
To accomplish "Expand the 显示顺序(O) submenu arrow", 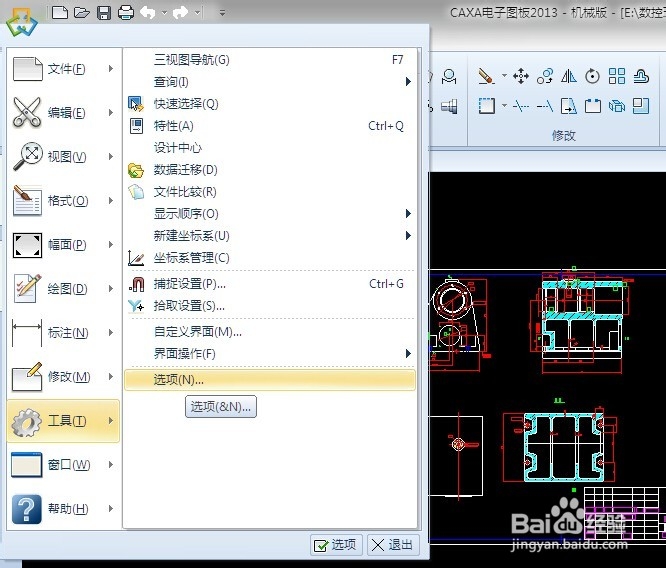I will (408, 214).
